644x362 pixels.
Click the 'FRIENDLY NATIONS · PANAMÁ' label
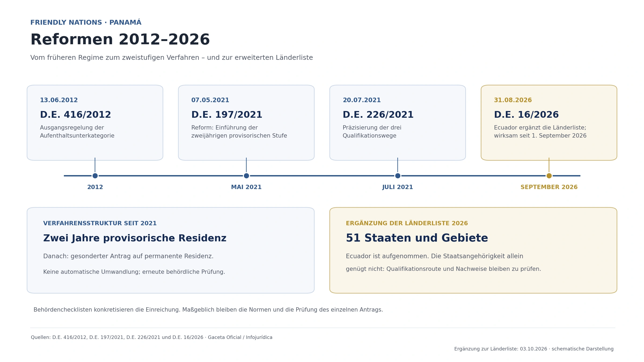point(86,22)
